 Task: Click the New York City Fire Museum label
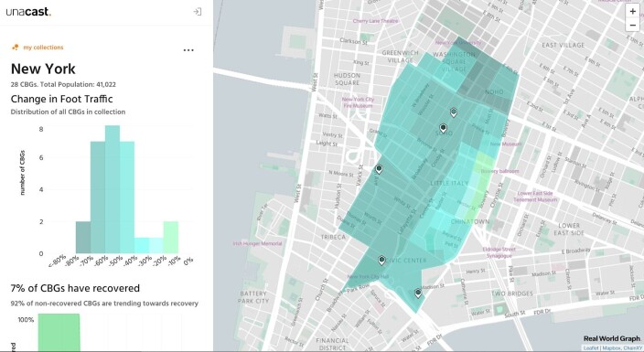point(359,102)
